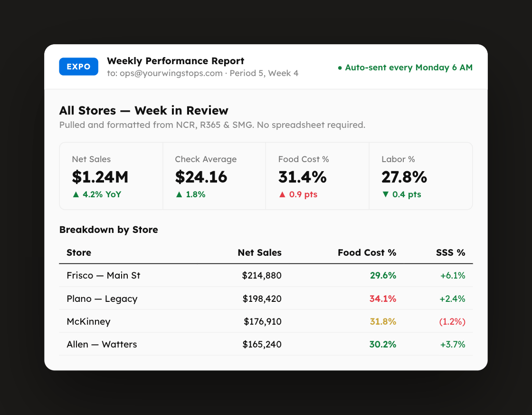Click the red 34.1% food cost cell
Viewport: 532px width, 415px height.
383,299
